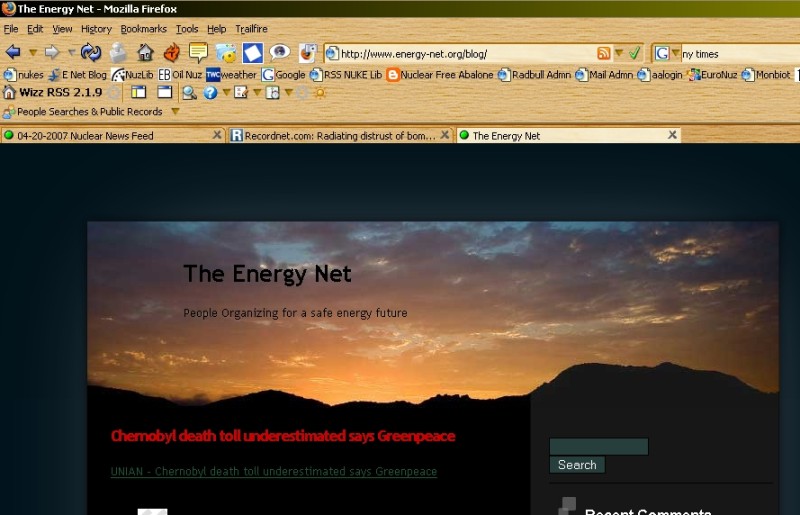The width and height of the screenshot is (800, 515).
Task: Click the 'The Energy Net' blog title
Action: click(x=267, y=274)
